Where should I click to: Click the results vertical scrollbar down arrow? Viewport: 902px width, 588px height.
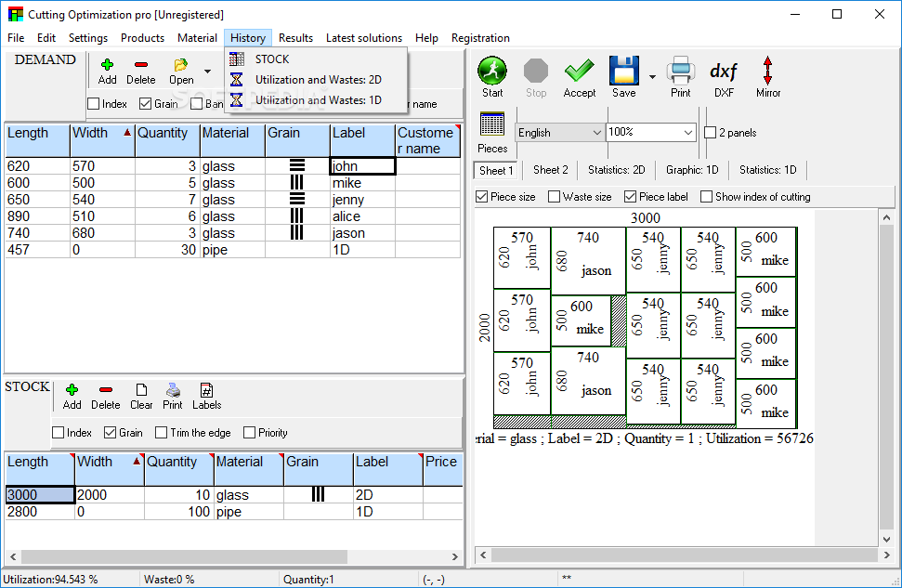point(886,540)
